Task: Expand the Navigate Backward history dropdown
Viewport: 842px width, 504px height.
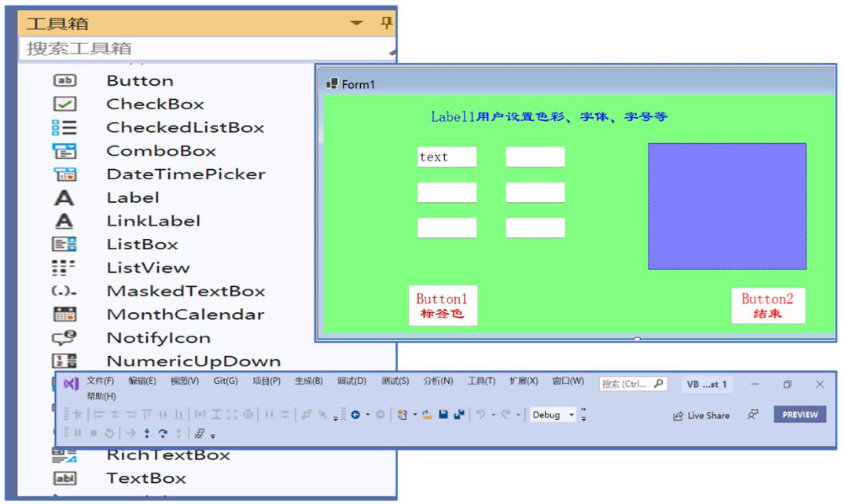Action: [x=368, y=415]
